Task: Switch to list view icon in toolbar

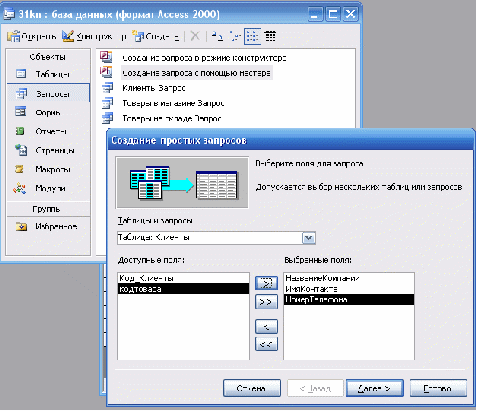Action: point(252,36)
